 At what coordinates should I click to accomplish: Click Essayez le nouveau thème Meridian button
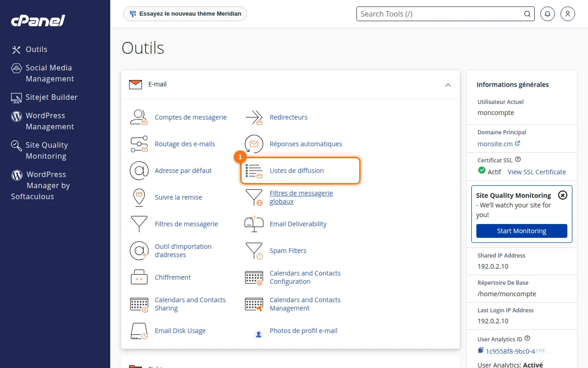[185, 14]
